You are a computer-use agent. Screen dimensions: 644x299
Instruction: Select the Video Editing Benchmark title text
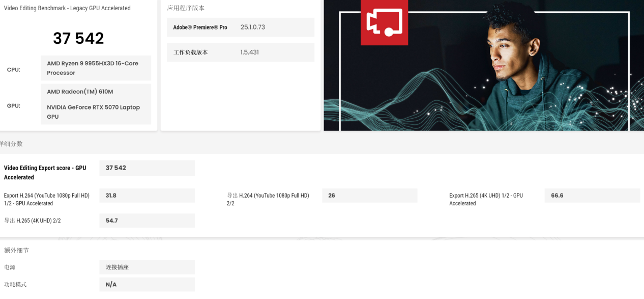(x=67, y=8)
